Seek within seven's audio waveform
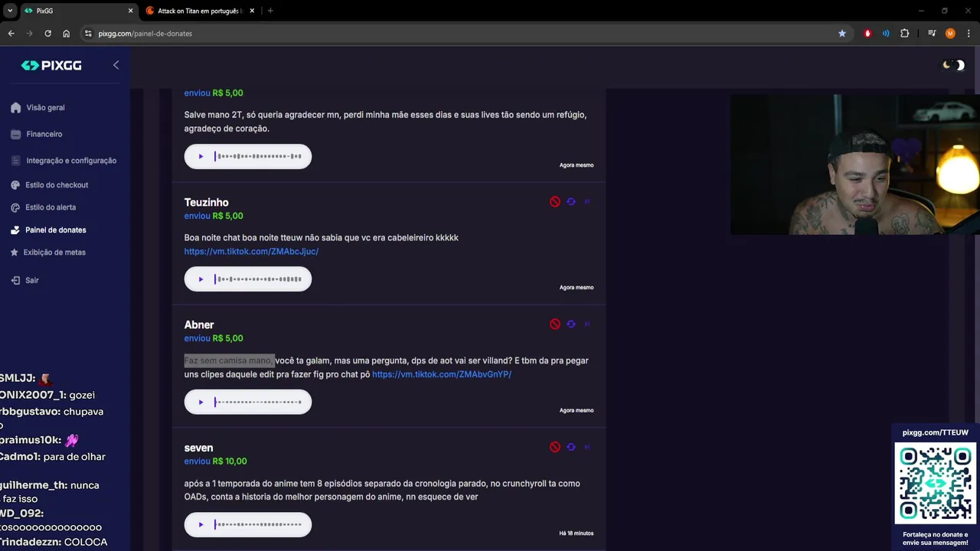 click(258, 525)
